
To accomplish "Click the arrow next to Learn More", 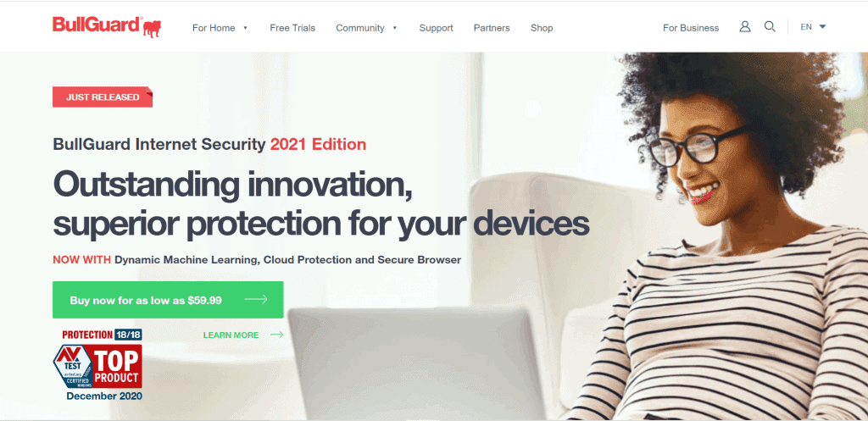I will 277,335.
